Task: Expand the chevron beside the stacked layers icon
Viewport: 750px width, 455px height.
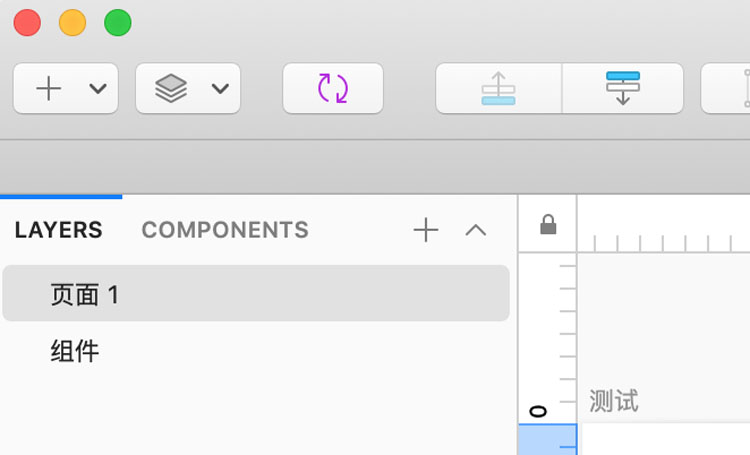Action: [x=220, y=89]
